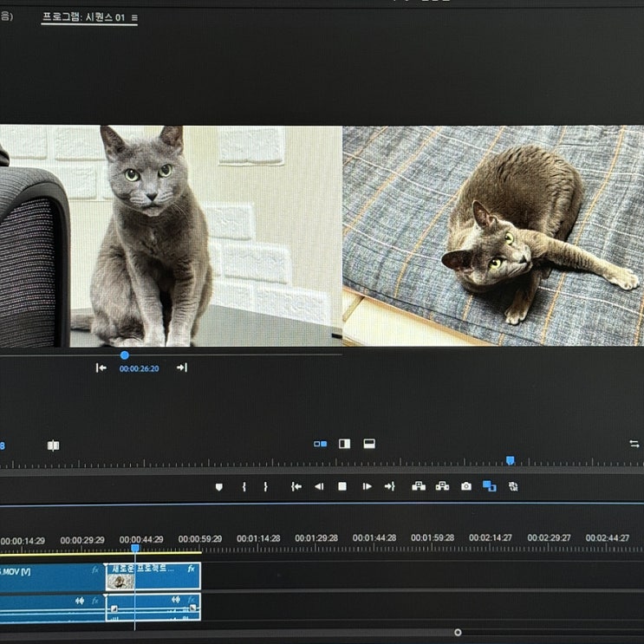Select vertical split comparison view
The image size is (644, 644).
click(344, 444)
